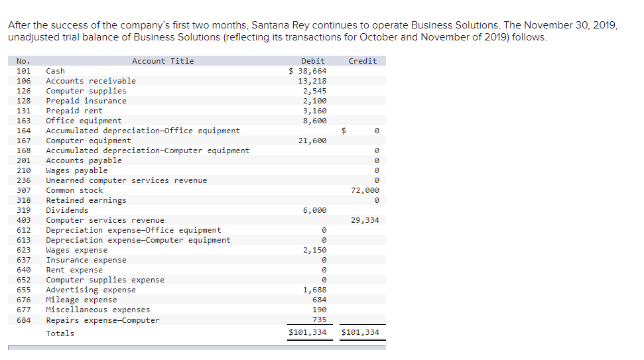Select the 'Prepaid rent' account title
This screenshot has width=644, height=360.
pyautogui.click(x=74, y=111)
